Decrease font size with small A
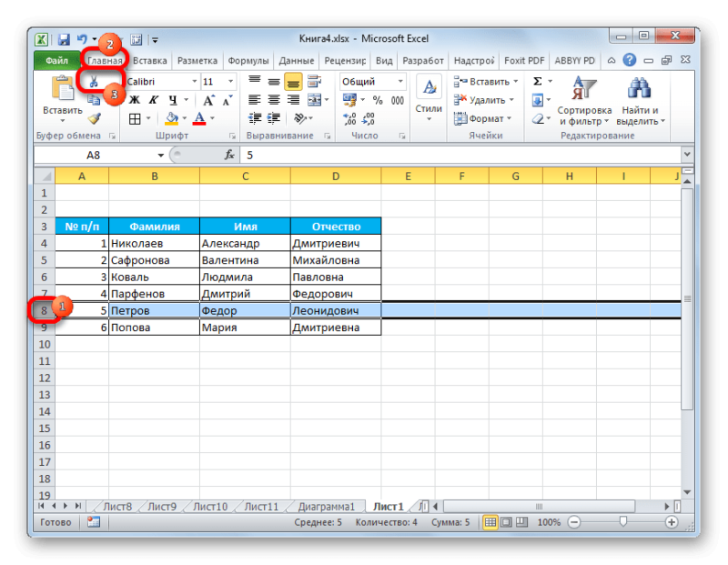 click(227, 100)
